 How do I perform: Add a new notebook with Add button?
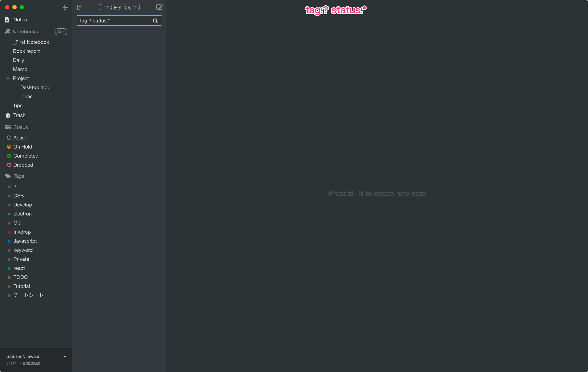click(x=61, y=32)
